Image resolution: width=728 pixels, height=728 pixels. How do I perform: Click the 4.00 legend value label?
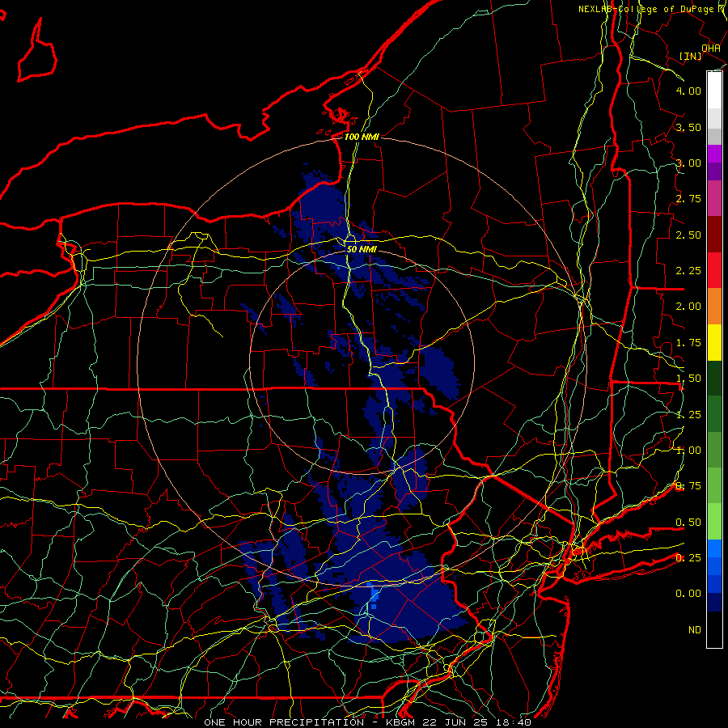coord(688,91)
